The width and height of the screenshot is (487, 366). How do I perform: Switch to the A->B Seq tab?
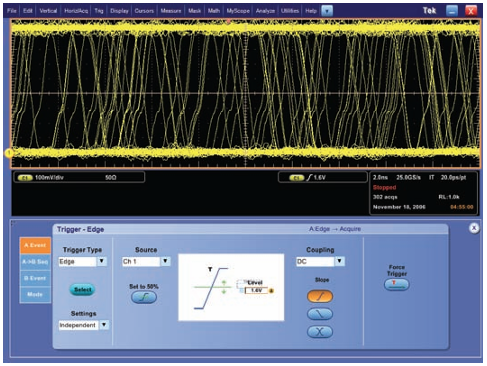[x=35, y=262]
